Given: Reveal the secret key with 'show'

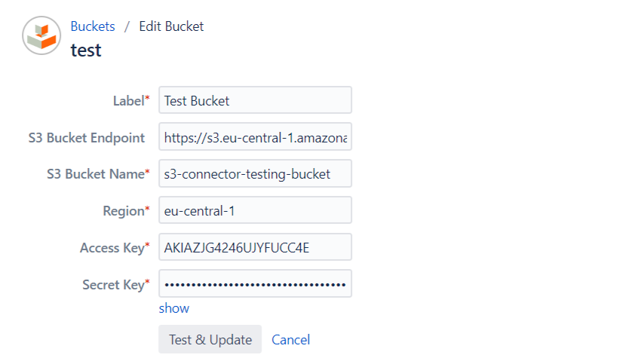Looking at the screenshot, I should coord(173,308).
